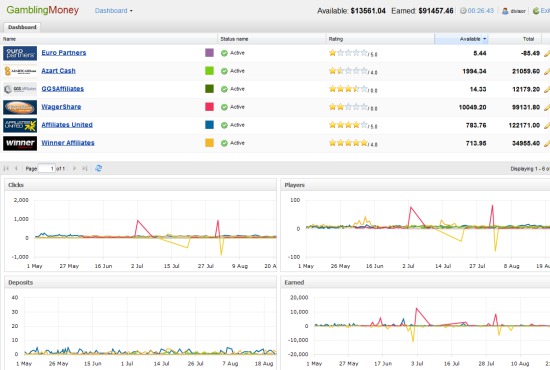Open the Dashboard dropdown menu
Screen dimensions: 550x370
(x=114, y=11)
